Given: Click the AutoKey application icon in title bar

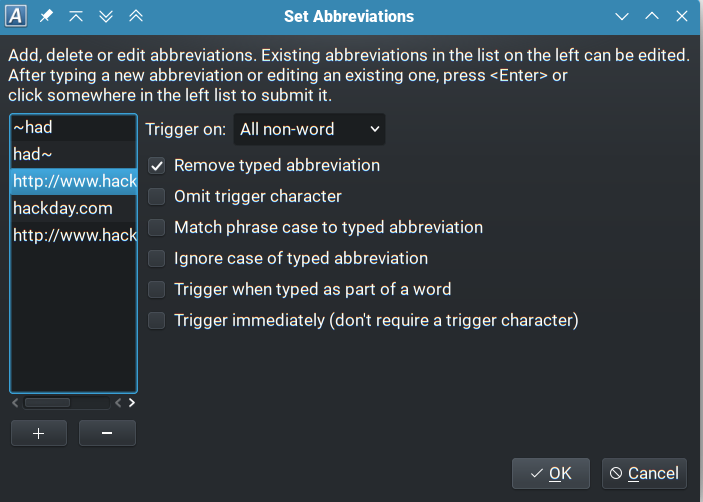Looking at the screenshot, I should [17, 17].
